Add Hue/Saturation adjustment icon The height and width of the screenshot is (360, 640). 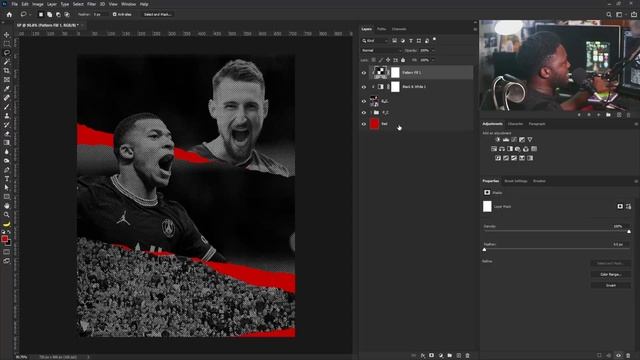pos(494,149)
